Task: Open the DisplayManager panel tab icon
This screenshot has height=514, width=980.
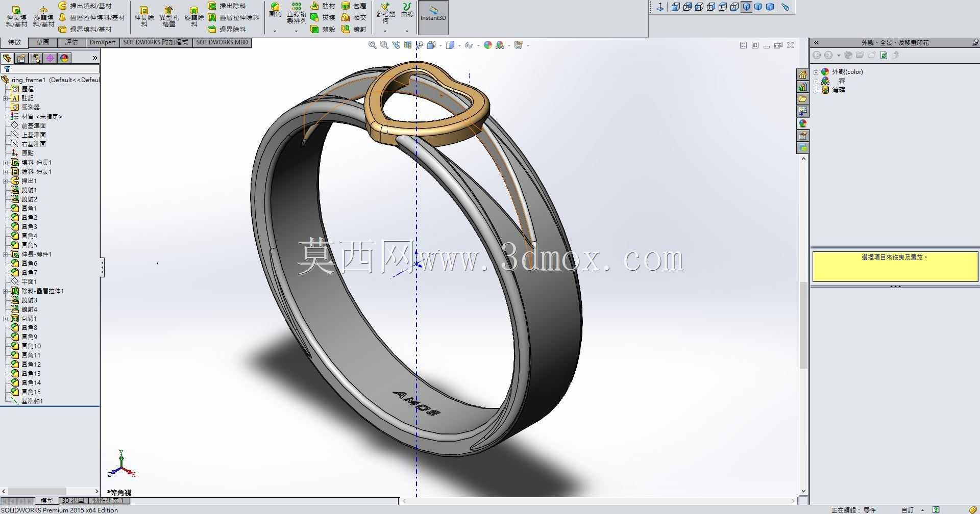Action: pyautogui.click(x=64, y=58)
